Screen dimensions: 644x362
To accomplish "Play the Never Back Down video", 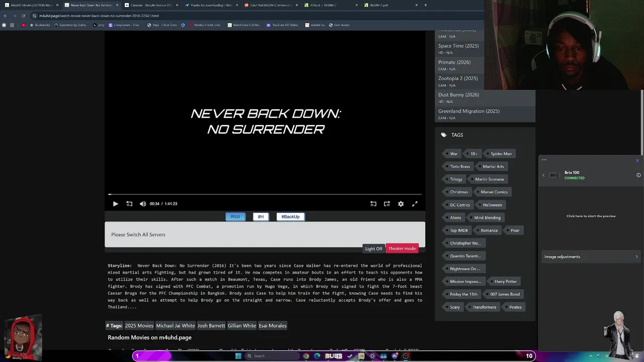I will click(x=115, y=204).
